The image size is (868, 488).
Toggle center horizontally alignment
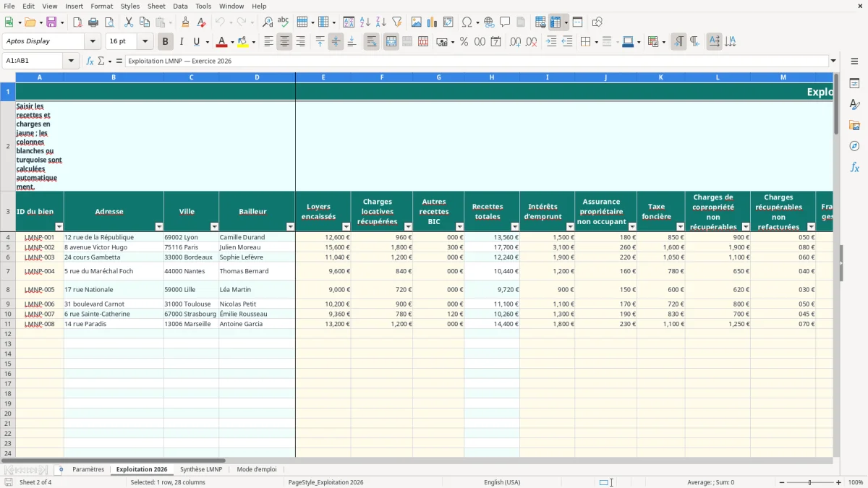pos(284,42)
